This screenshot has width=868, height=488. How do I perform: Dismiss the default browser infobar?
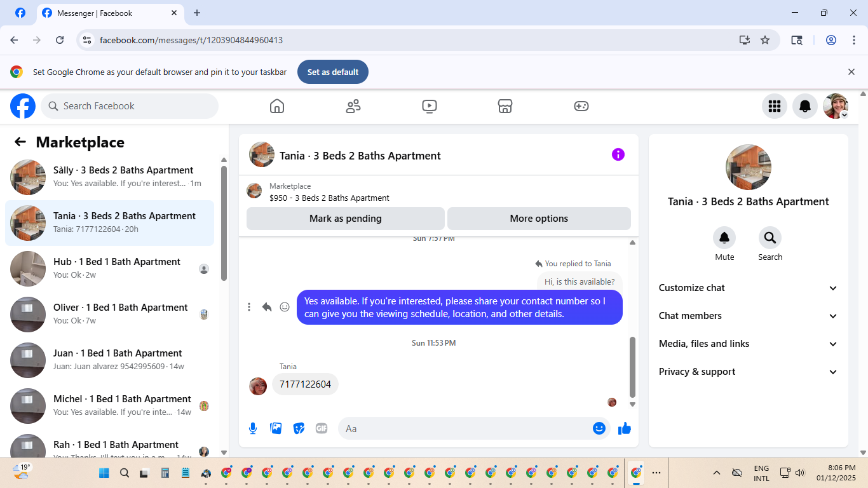pos(851,72)
